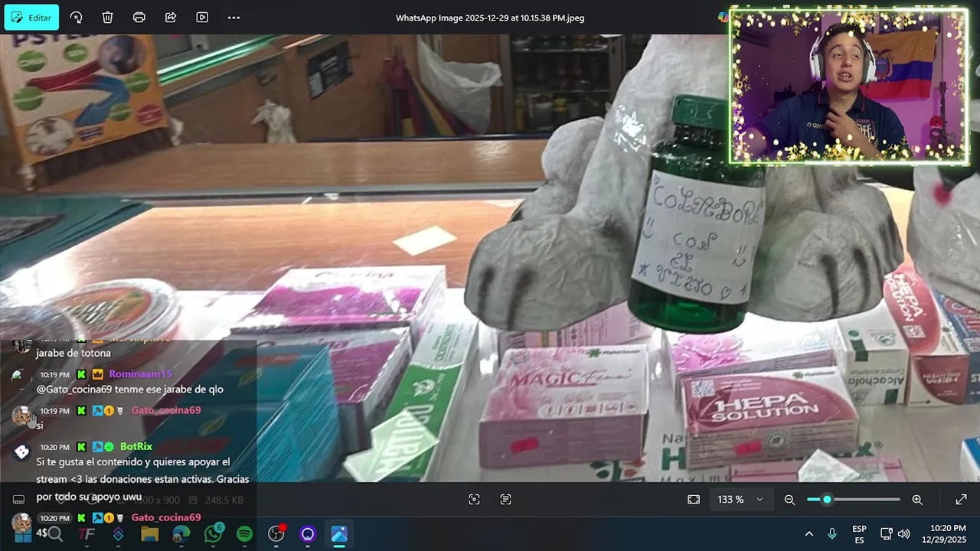This screenshot has width=980, height=551.
Task: Select the chat message 'jarabe de totona'
Action: 73,353
